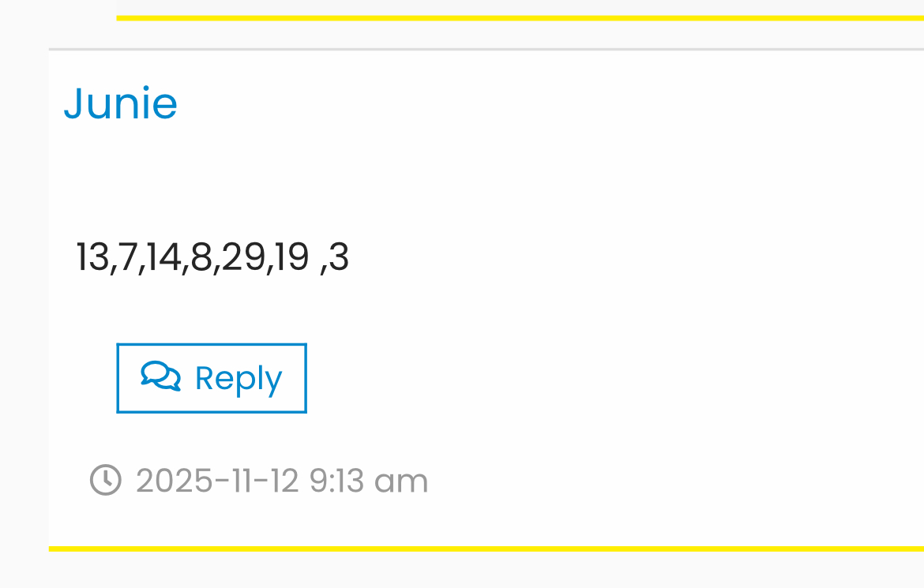Screen dimensions: 924x588
Task: Click the time "9:13 am" in the timestamp
Action: point(368,481)
